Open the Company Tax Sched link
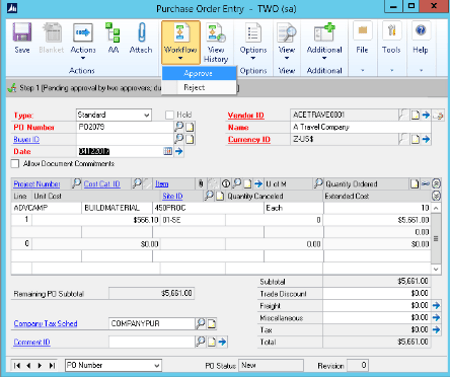450x377 pixels. pyautogui.click(x=45, y=323)
